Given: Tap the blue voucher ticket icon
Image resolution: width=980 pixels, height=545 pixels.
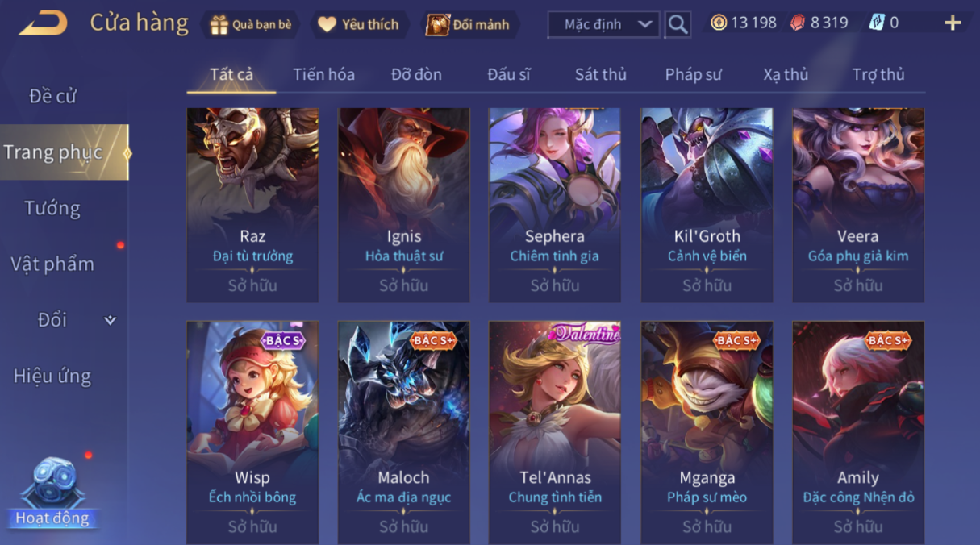Looking at the screenshot, I should click(x=876, y=23).
